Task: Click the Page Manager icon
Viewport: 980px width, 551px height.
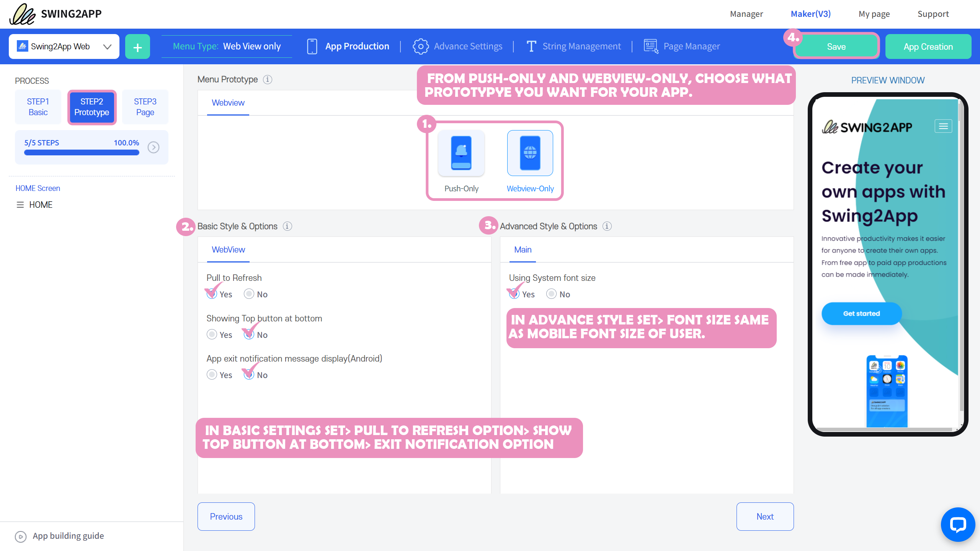Action: (651, 46)
